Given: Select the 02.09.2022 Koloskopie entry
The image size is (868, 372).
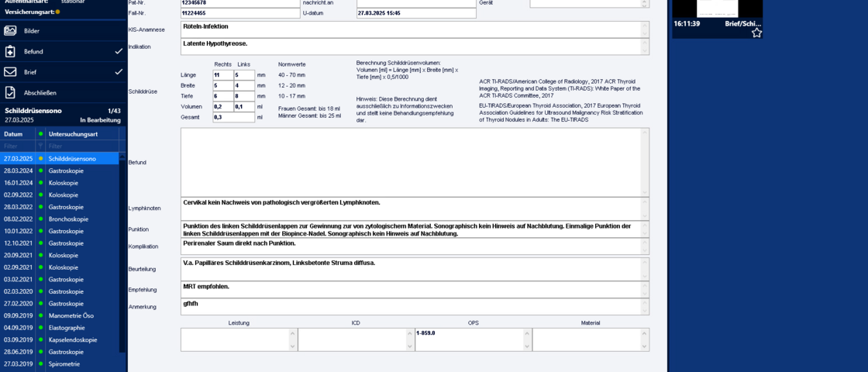Looking at the screenshot, I should [x=60, y=195].
